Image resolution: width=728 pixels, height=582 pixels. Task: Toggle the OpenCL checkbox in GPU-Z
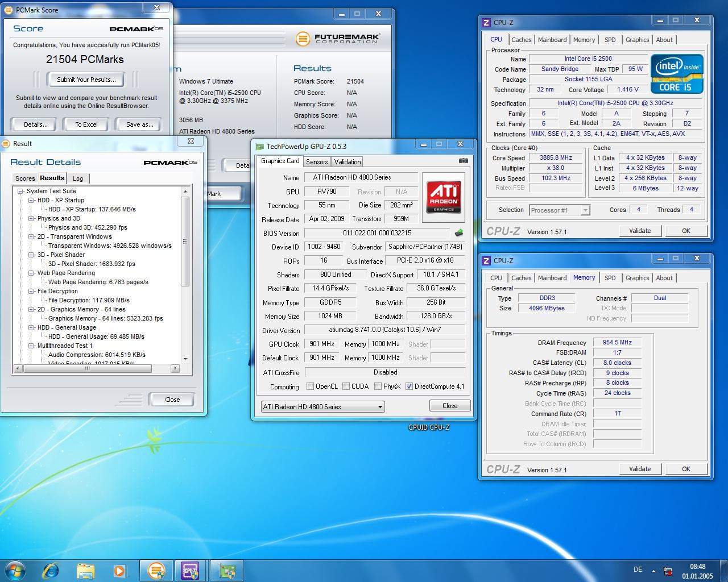[x=310, y=386]
